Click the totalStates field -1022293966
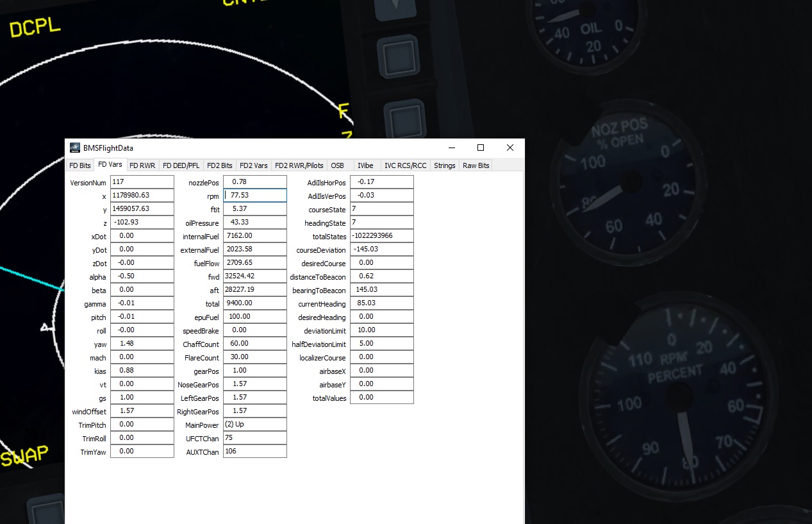Image resolution: width=812 pixels, height=524 pixels. coord(382,236)
